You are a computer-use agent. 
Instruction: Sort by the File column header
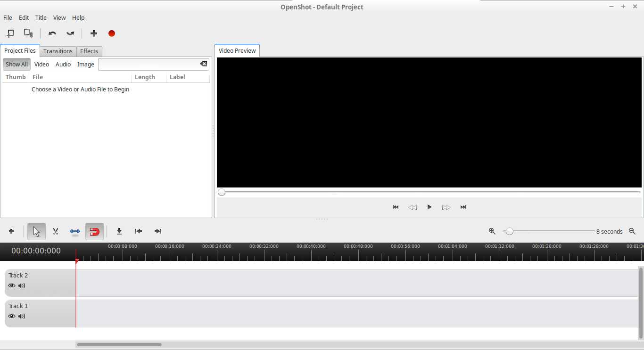80,77
